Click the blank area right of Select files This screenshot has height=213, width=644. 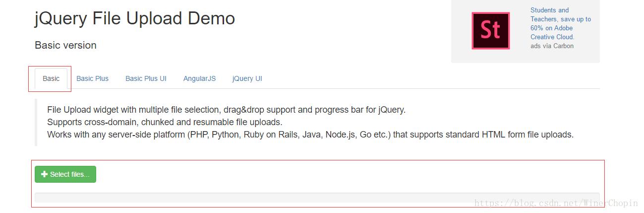(347, 174)
